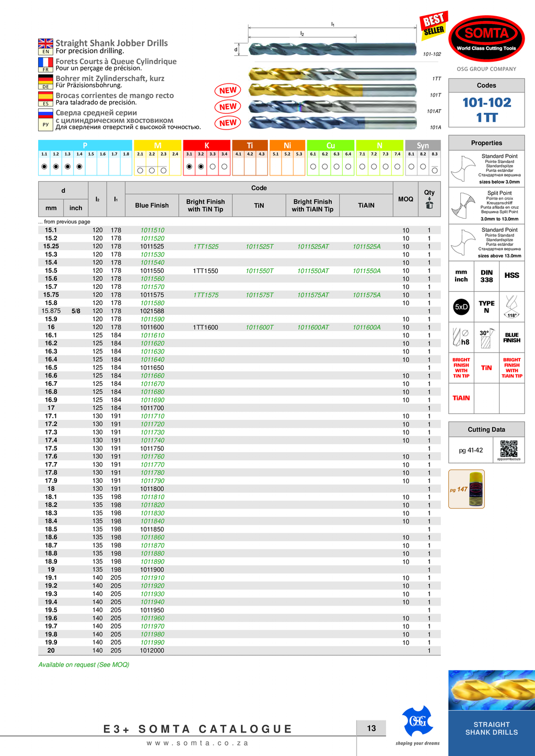Click the Split Point drill tip icon

[x=463, y=206]
